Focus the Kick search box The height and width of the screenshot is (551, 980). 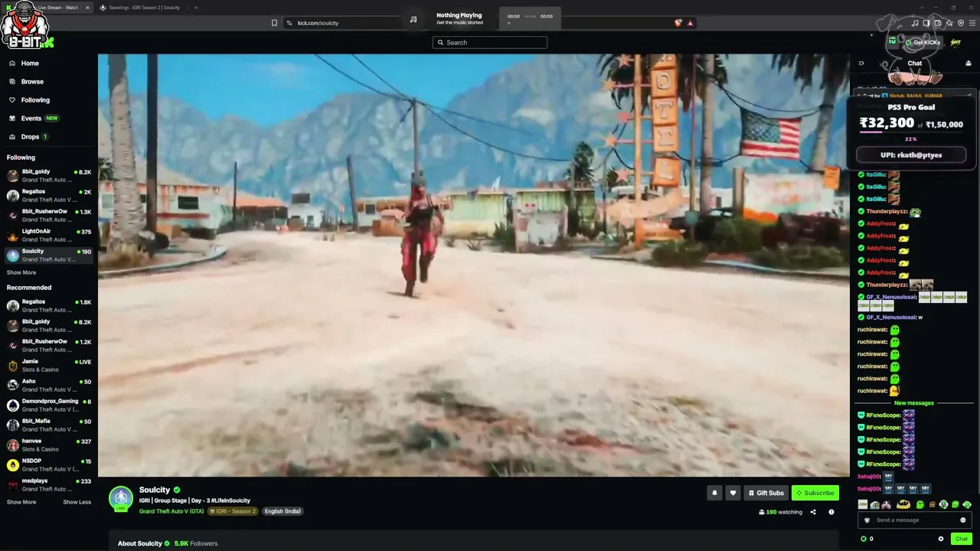click(x=490, y=43)
